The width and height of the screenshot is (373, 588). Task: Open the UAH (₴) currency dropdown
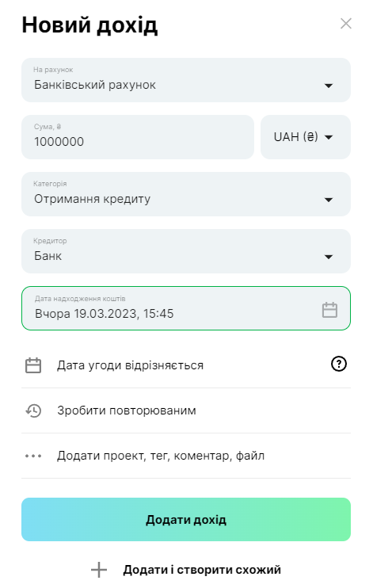(x=306, y=137)
